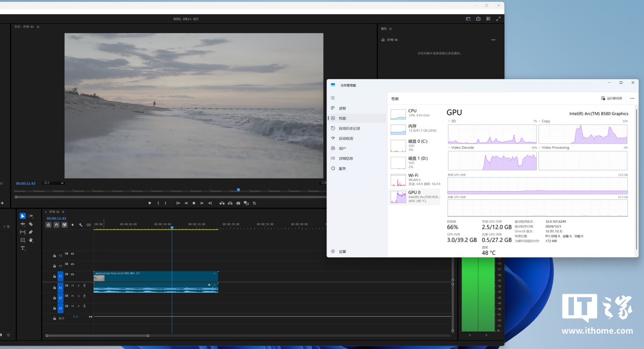Select the Razor tool in the tools panel
This screenshot has height=349, width=644.
click(x=30, y=224)
